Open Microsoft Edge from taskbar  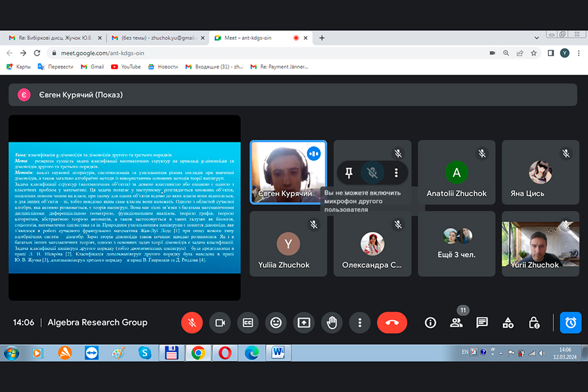[x=252, y=353]
